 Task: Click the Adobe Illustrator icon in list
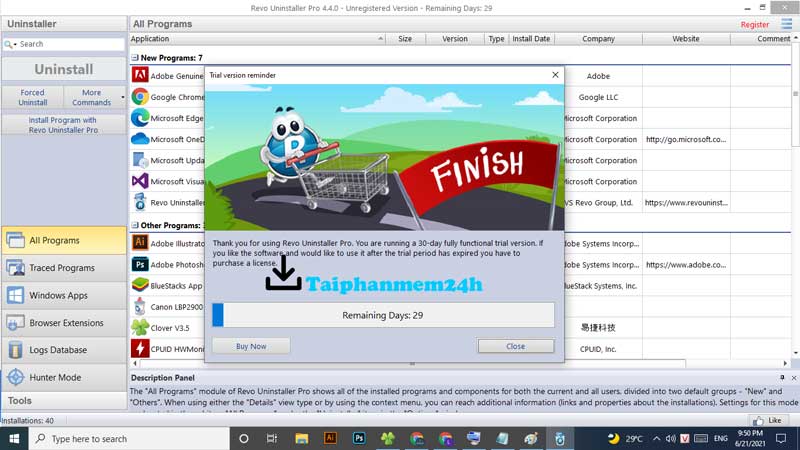pyautogui.click(x=140, y=242)
